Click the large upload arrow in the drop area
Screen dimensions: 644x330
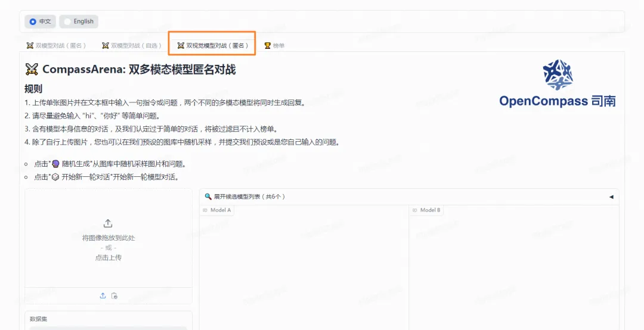point(107,223)
